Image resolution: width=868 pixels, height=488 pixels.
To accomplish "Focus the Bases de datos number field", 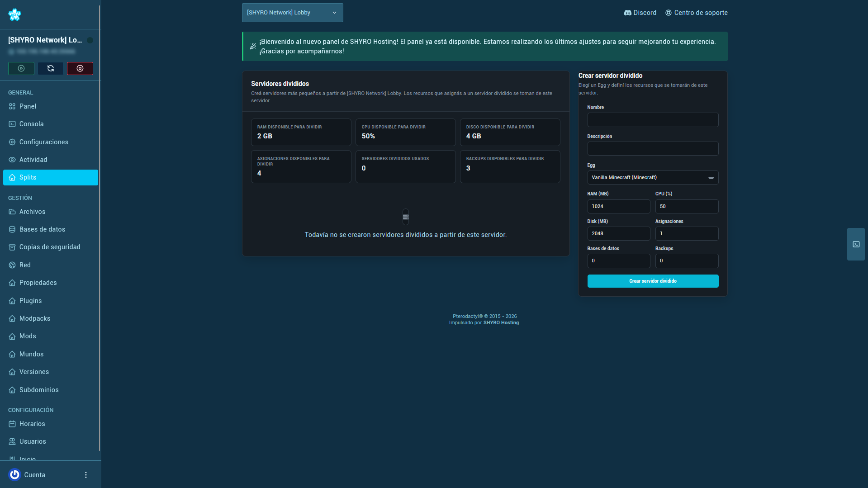I will (x=619, y=261).
